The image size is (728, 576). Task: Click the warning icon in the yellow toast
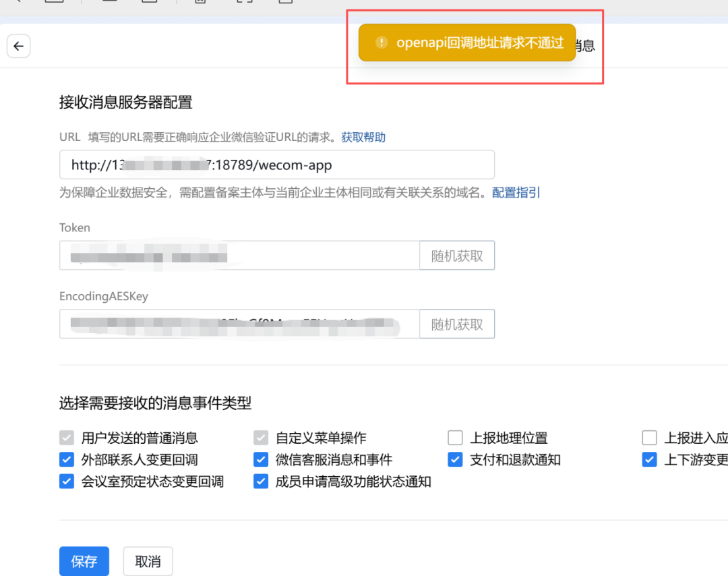pos(382,42)
